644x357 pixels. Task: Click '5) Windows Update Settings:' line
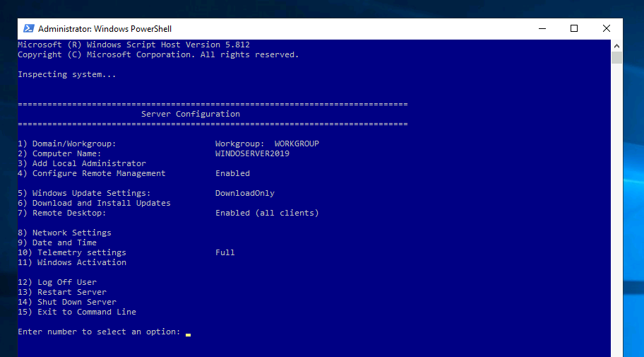pyautogui.click(x=84, y=193)
